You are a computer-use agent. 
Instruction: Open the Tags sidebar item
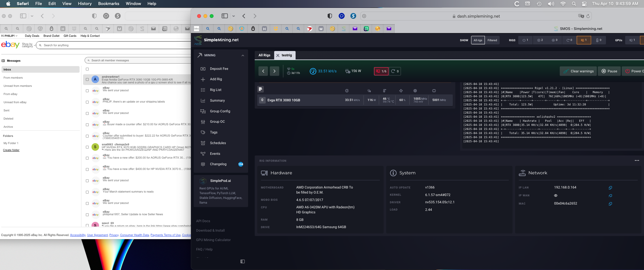tap(214, 132)
